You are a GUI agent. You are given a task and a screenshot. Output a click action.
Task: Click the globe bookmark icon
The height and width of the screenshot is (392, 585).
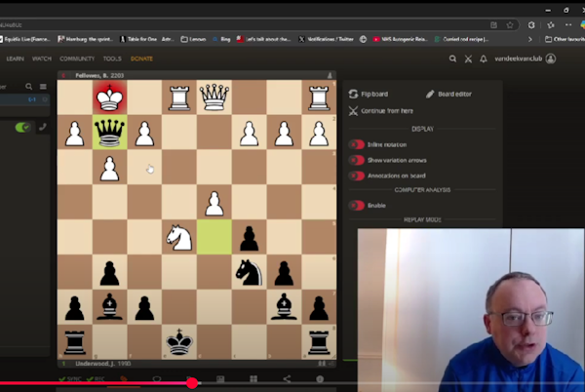click(363, 39)
